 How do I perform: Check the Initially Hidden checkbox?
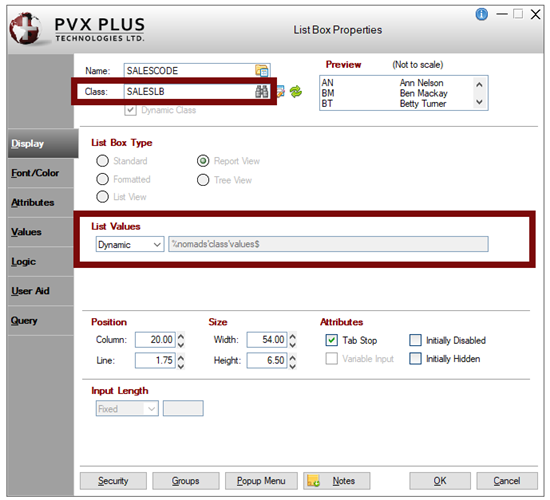415,359
